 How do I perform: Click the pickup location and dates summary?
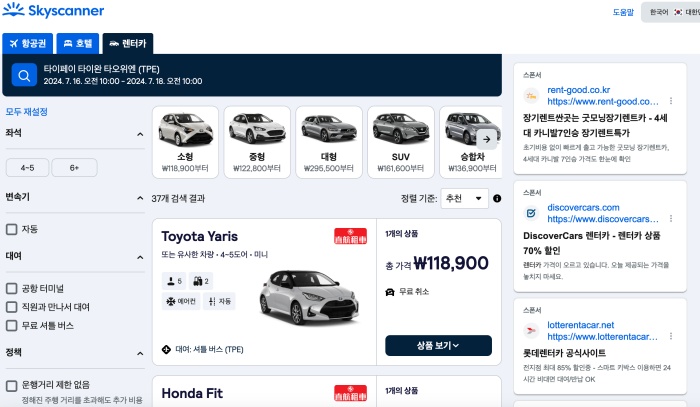pyautogui.click(x=123, y=75)
